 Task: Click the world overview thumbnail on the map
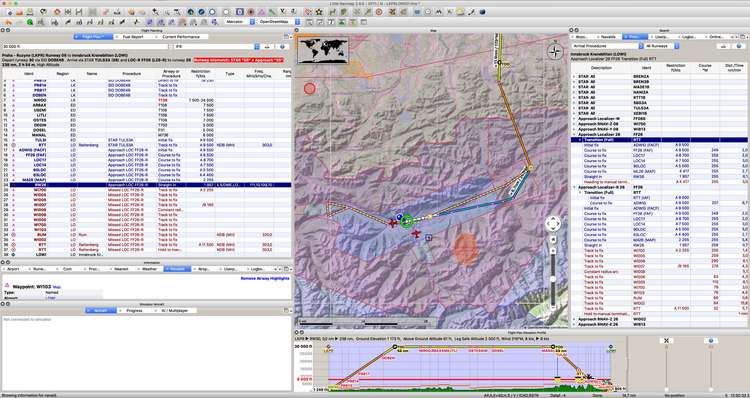tap(323, 50)
